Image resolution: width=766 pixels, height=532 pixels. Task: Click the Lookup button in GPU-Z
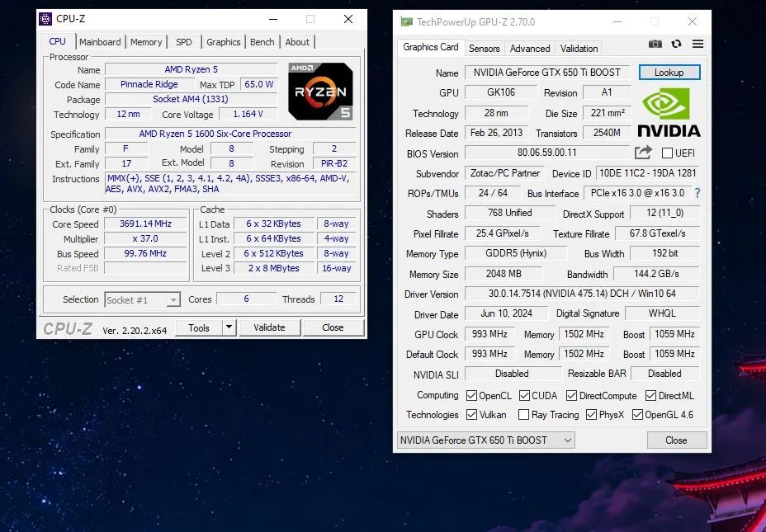coord(669,73)
